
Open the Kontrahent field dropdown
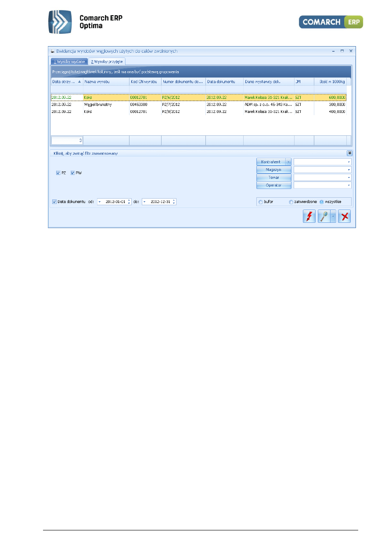point(349,162)
